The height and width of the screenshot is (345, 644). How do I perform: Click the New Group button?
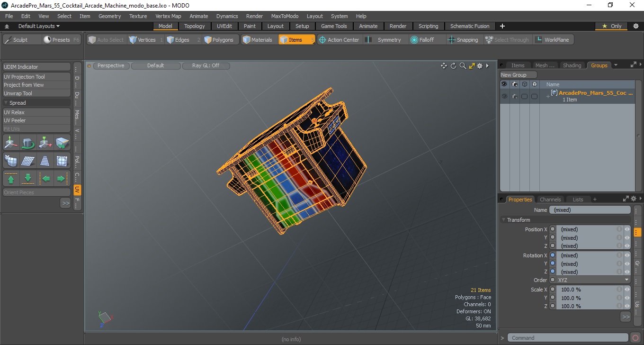(x=518, y=75)
